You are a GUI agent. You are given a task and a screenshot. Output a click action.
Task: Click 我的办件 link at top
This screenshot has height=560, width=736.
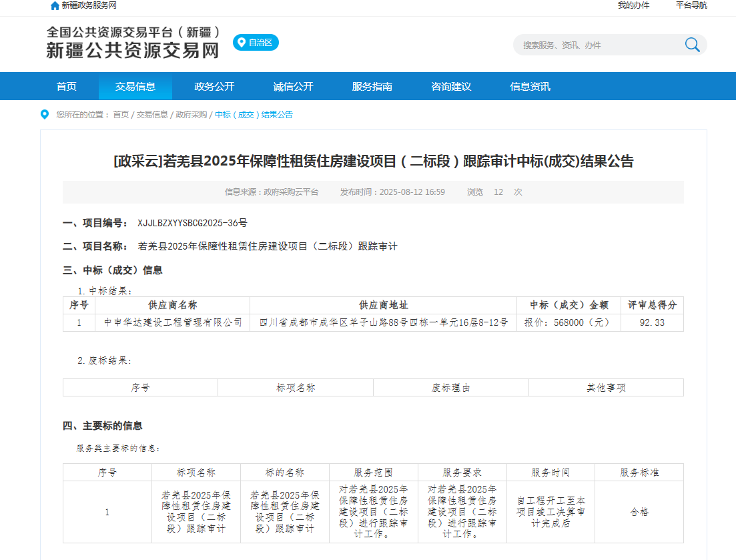click(633, 5)
